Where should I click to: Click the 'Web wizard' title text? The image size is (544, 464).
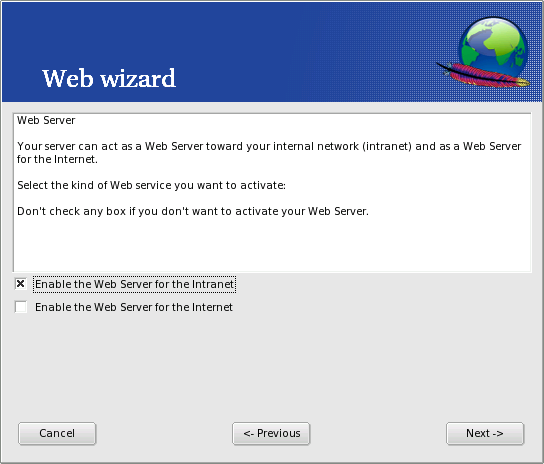[109, 78]
